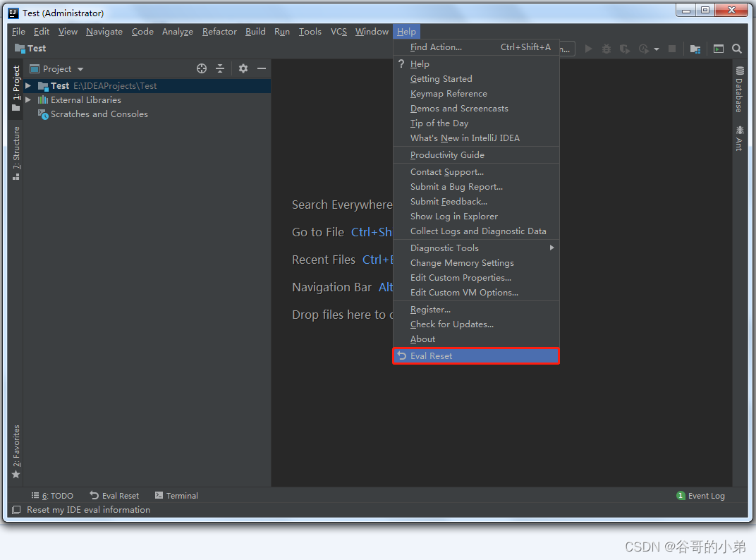Open Project panel settings gear
The width and height of the screenshot is (756, 560).
(243, 68)
